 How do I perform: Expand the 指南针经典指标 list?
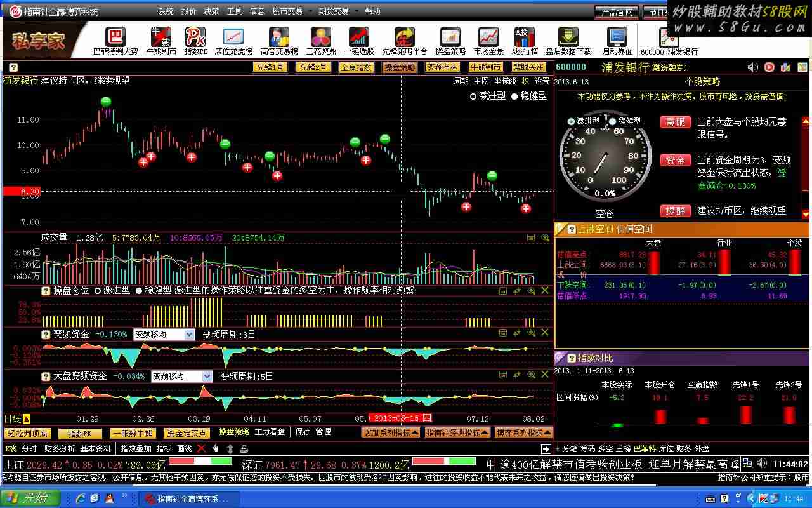[457, 432]
